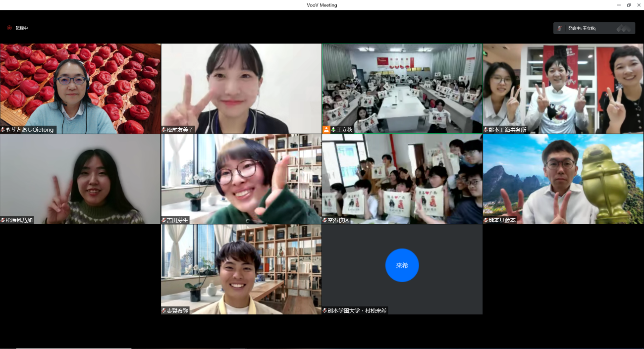The width and height of the screenshot is (644, 349).
Task: Click the muted mic icon beside 空港校区
Action: pos(325,220)
